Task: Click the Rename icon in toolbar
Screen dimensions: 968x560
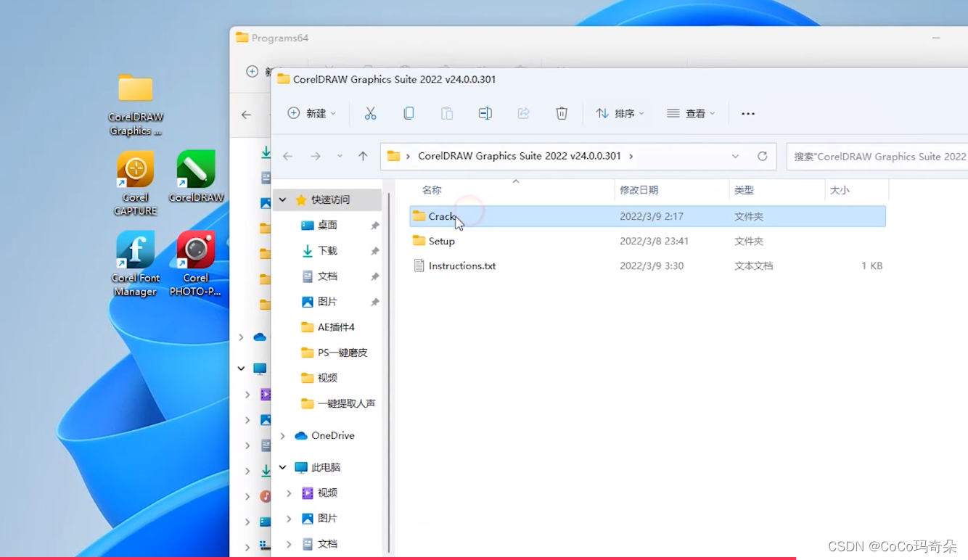Action: pyautogui.click(x=485, y=113)
